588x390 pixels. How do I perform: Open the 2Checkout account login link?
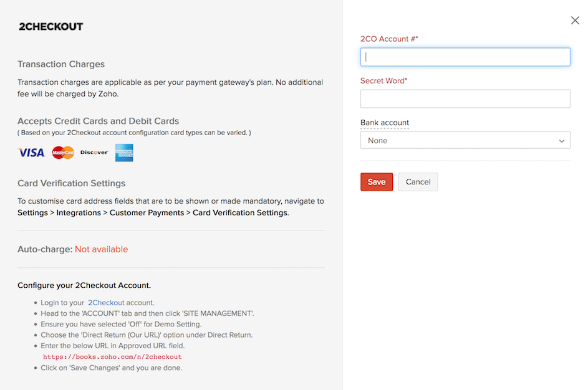pos(106,303)
